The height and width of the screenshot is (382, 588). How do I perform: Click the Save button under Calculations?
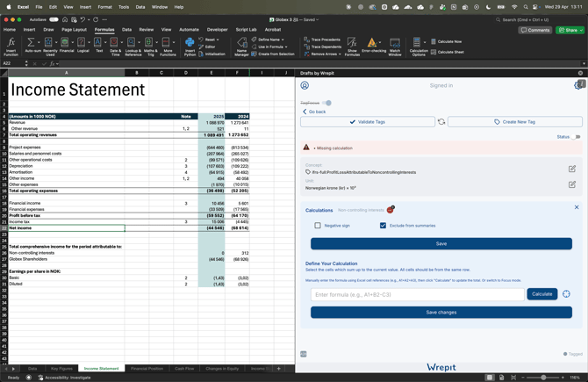[x=441, y=243]
